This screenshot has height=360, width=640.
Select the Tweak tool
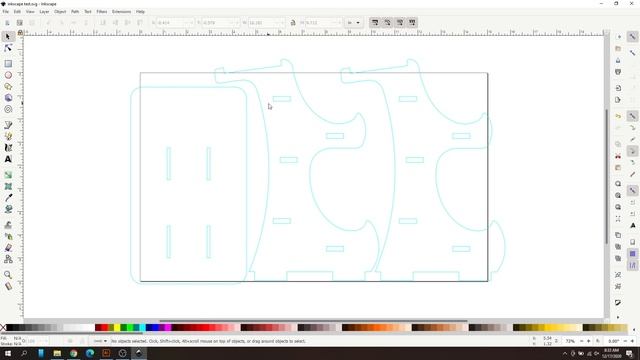(8, 224)
